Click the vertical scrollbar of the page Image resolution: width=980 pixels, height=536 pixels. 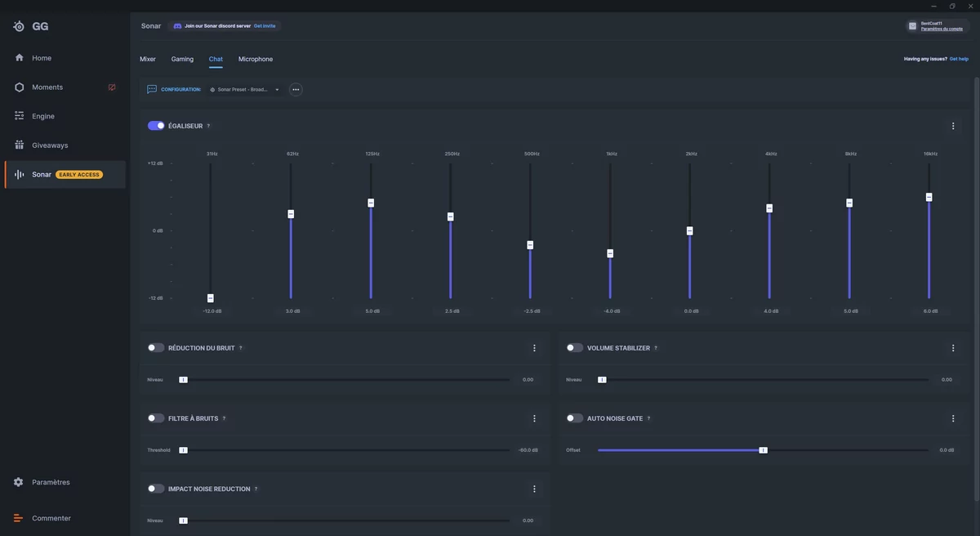977,290
